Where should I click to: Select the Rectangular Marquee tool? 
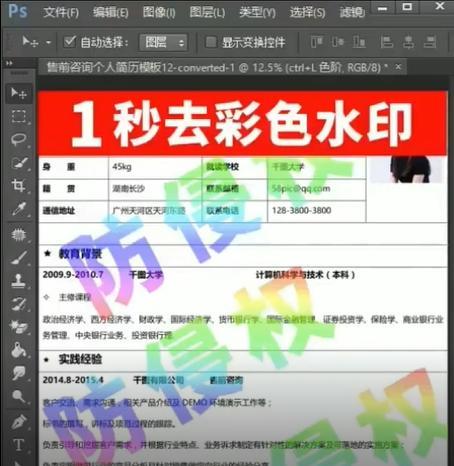click(x=19, y=117)
